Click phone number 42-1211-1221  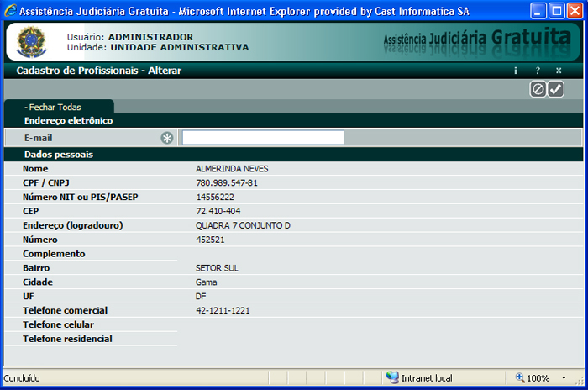tap(223, 310)
